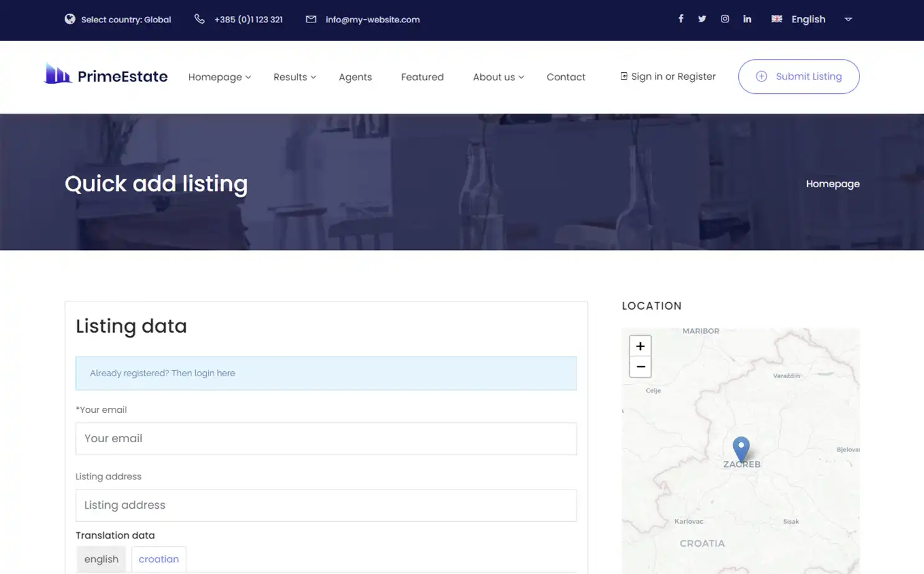This screenshot has height=574, width=924.
Task: Click the phone icon next to +385 number
Action: (199, 19)
